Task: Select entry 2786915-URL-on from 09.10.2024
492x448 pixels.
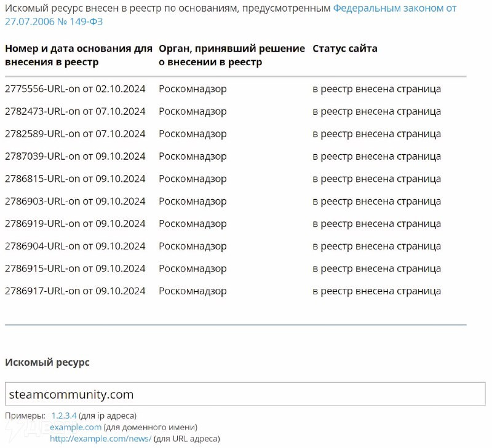Action: coord(75,269)
